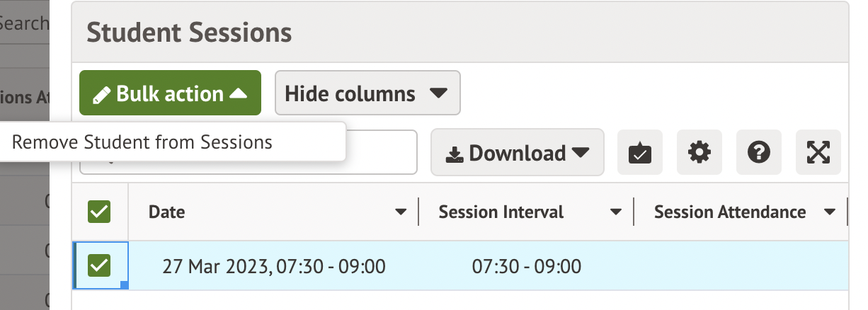This screenshot has height=310, width=868.
Task: Uncheck the 27 Mar 2023 row checkbox
Action: click(x=99, y=265)
